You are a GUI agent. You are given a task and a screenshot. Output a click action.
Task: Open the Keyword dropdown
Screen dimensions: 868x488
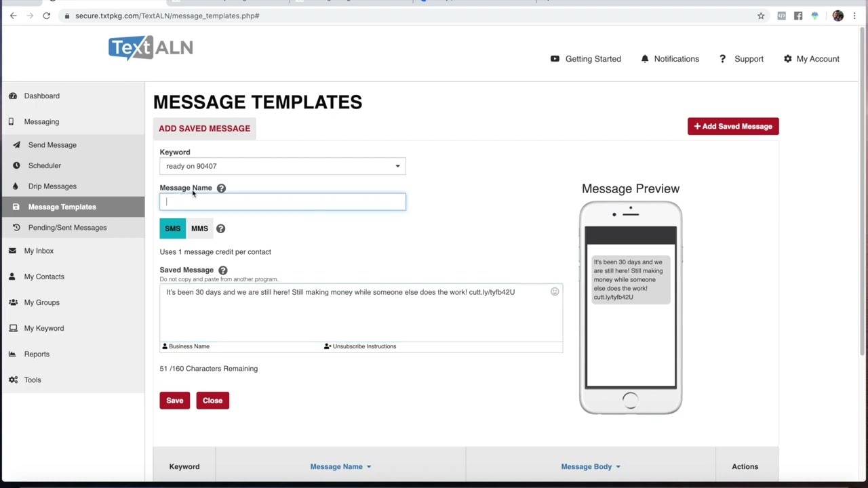tap(283, 166)
